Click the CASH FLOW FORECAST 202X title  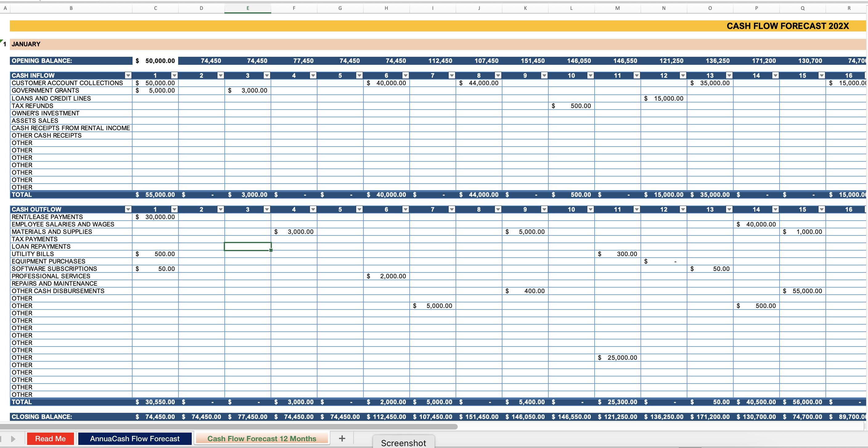click(788, 26)
